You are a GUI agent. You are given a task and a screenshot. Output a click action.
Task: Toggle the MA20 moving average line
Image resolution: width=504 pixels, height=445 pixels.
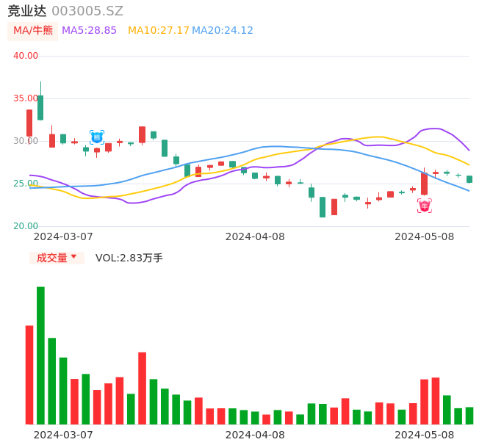[223, 31]
